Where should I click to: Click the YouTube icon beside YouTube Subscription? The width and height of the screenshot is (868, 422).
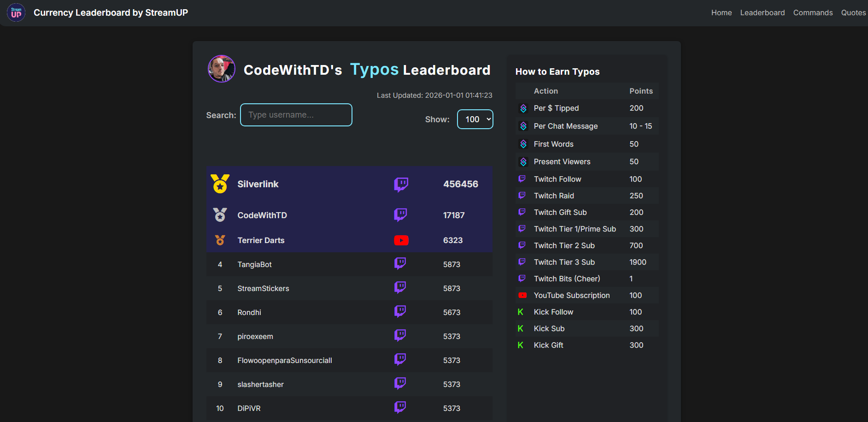522,295
